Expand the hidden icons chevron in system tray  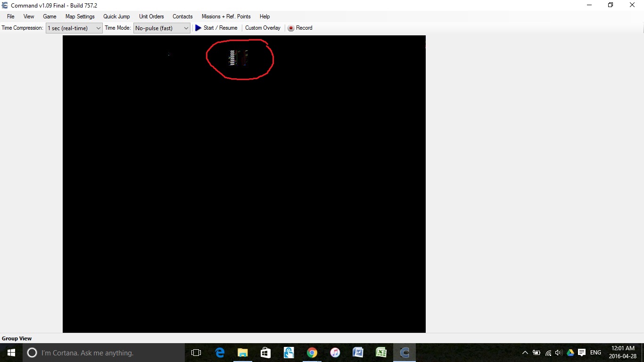[525, 353]
